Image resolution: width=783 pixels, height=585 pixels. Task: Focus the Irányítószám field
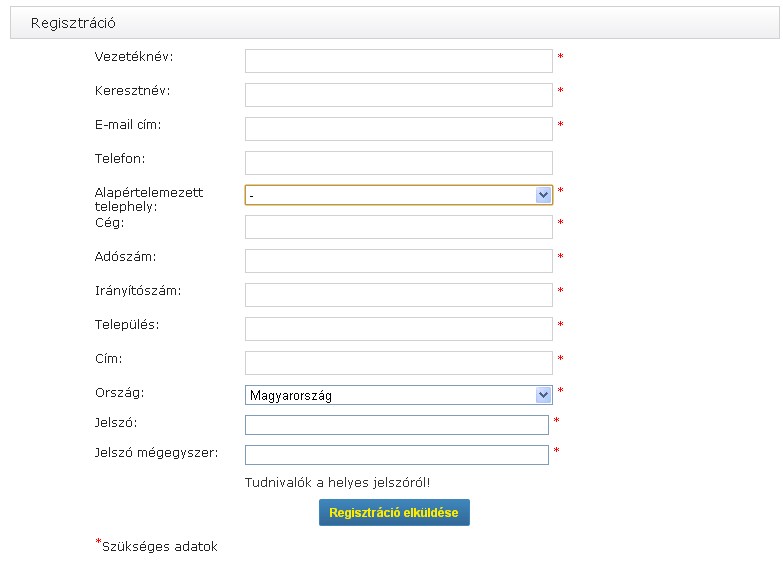tap(398, 295)
